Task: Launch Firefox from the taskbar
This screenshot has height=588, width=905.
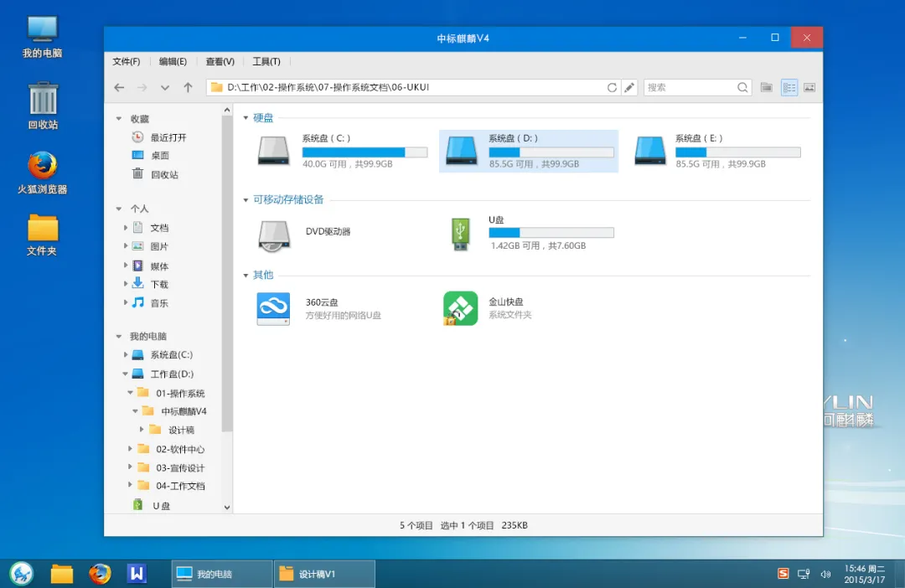Action: pyautogui.click(x=100, y=574)
